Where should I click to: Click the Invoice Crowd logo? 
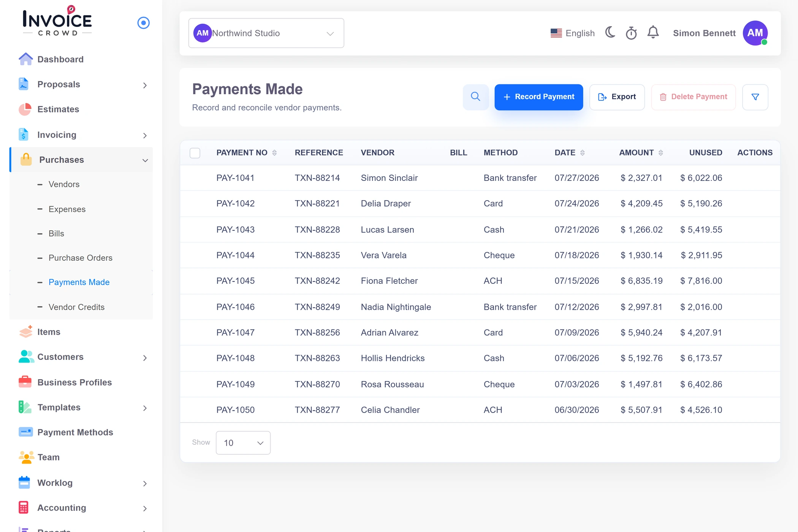(57, 21)
